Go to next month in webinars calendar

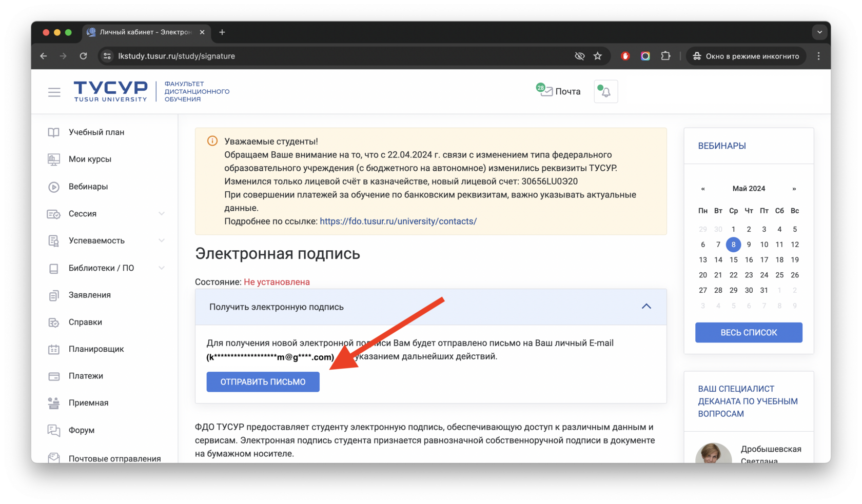click(x=794, y=189)
